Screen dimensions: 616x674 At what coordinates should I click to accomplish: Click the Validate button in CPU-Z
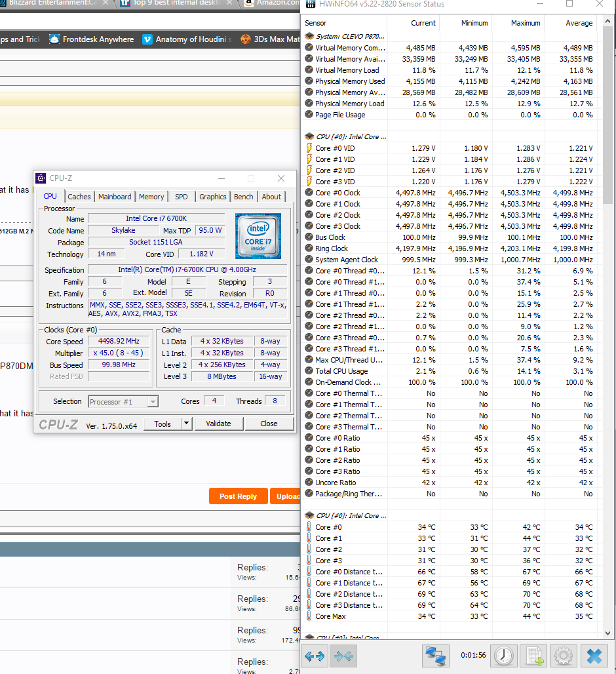tap(219, 424)
